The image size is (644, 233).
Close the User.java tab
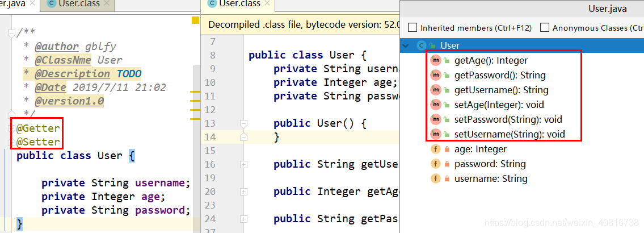point(32,4)
